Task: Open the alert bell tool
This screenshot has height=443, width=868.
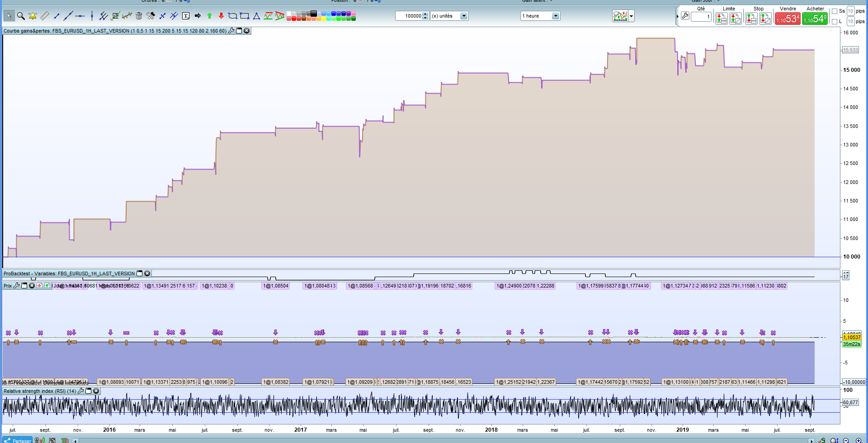Action: point(33,16)
